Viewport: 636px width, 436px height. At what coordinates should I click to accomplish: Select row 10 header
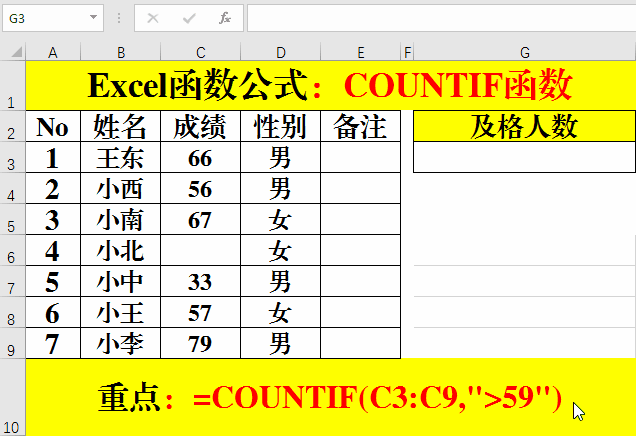(12, 397)
